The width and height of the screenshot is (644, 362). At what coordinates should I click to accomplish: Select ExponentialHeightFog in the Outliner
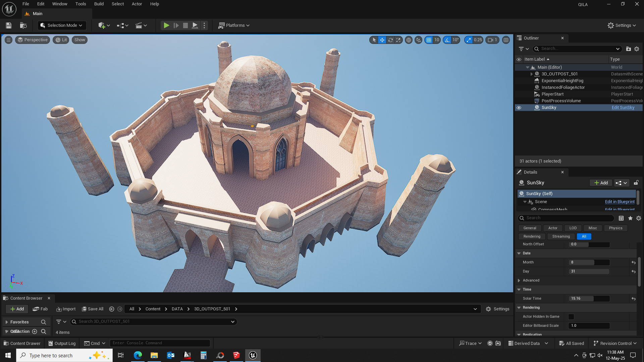562,81
